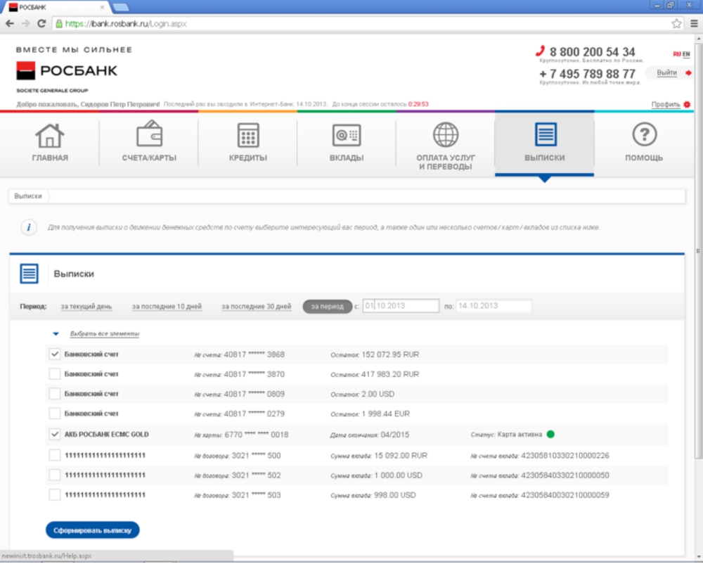The image size is (703, 588).
Task: Click balance 152 072.95 RUR
Action: pos(390,354)
